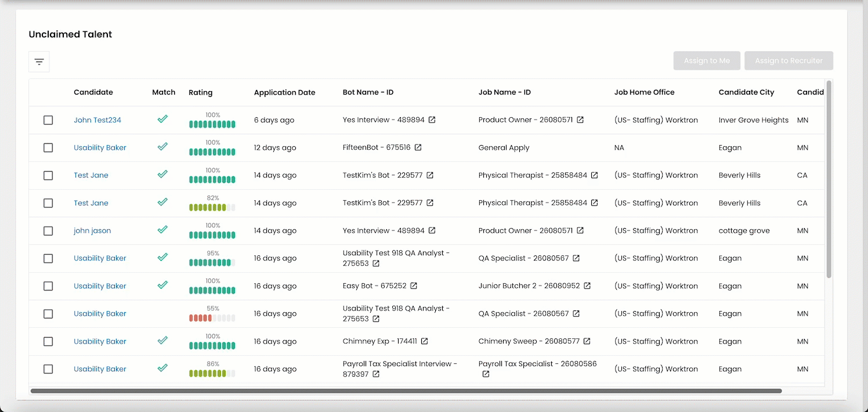Sort by the Rating column header
The height and width of the screenshot is (412, 868).
(x=200, y=92)
